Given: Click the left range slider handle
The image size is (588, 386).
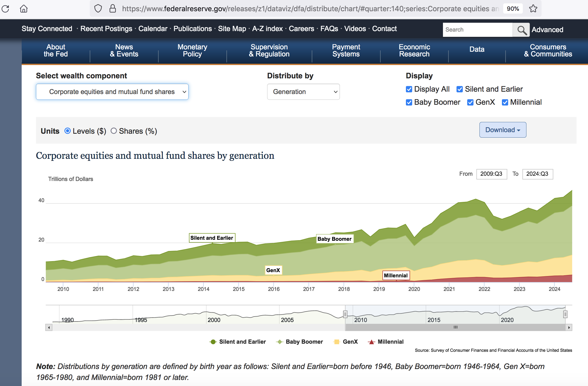Looking at the screenshot, I should coord(345,314).
